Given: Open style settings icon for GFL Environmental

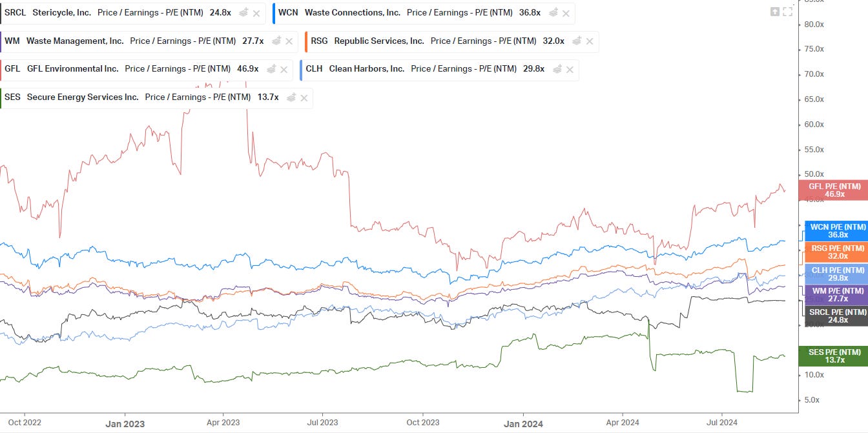Looking at the screenshot, I should coord(271,68).
